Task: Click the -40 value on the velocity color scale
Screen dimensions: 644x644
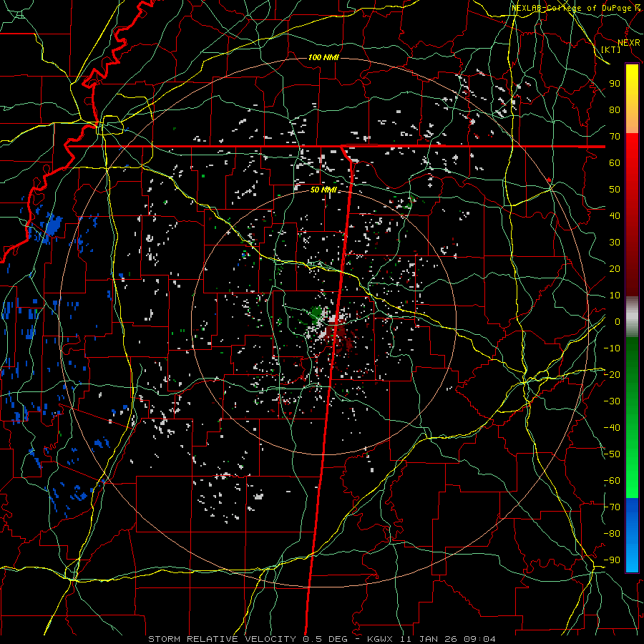Action: coord(612,428)
